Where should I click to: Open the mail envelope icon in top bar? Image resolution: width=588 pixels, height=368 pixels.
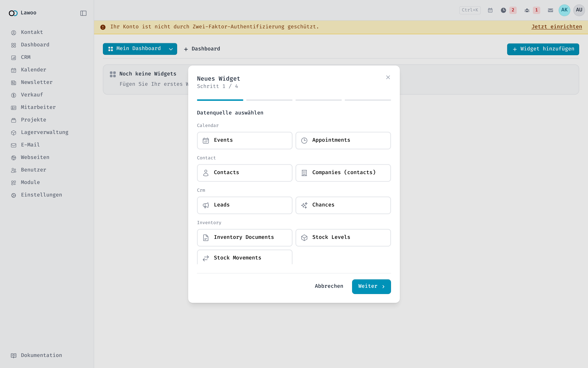click(550, 10)
